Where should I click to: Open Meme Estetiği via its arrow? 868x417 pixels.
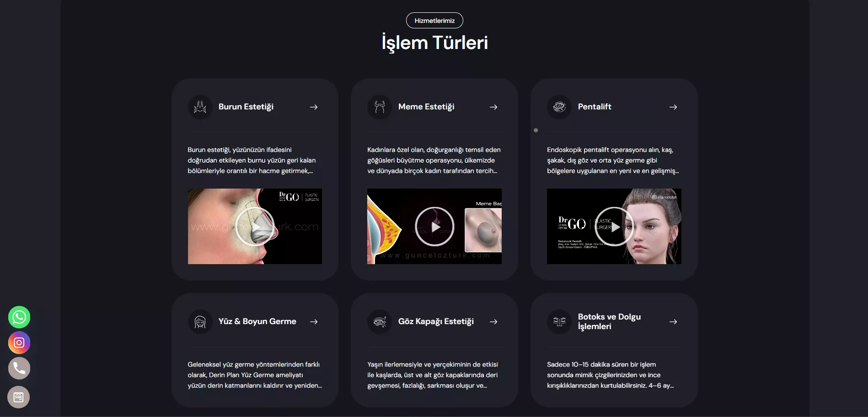tap(493, 107)
